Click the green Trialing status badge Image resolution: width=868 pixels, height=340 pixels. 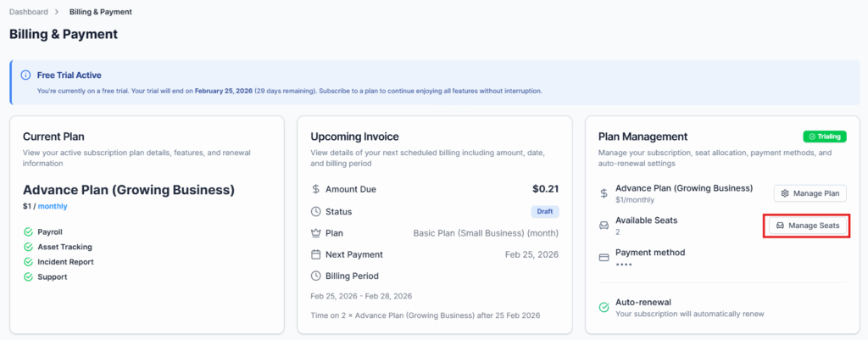pyautogui.click(x=824, y=137)
